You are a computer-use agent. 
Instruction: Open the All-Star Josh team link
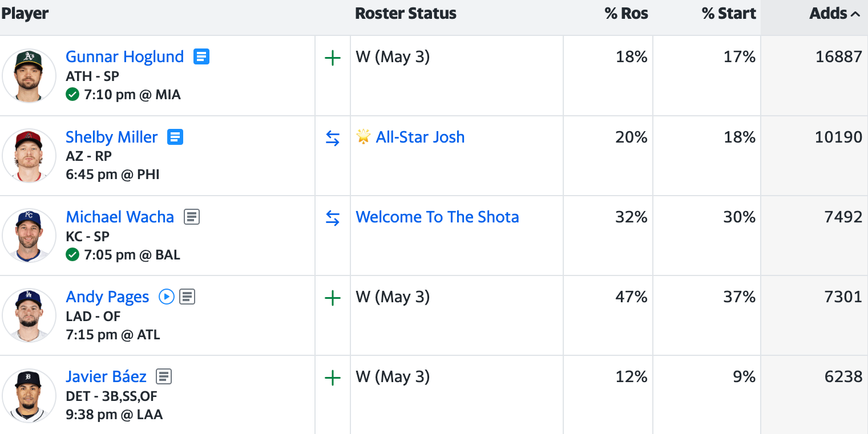[x=420, y=137]
